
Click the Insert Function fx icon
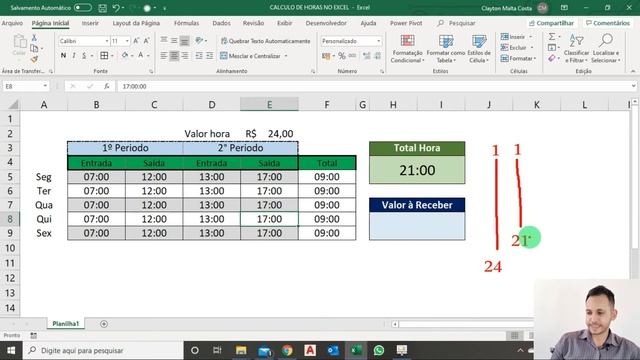(x=107, y=86)
